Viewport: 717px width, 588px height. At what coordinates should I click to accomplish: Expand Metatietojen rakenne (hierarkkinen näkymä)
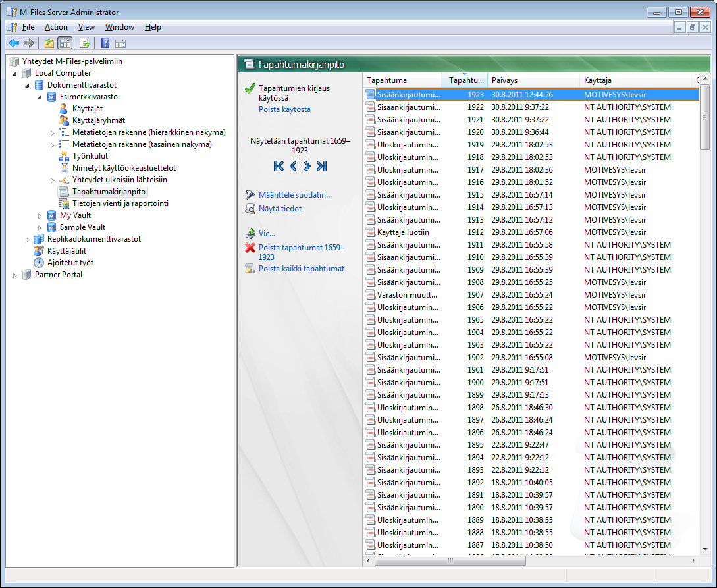click(52, 133)
